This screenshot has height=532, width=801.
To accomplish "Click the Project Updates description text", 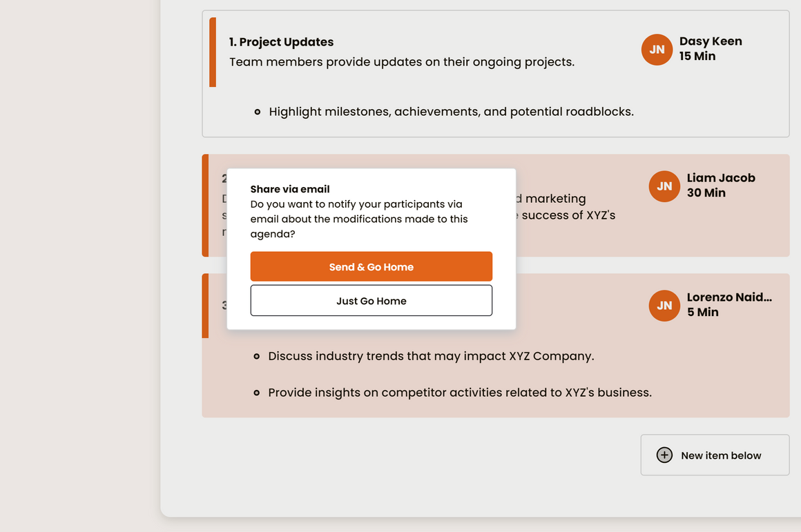I will (x=401, y=62).
